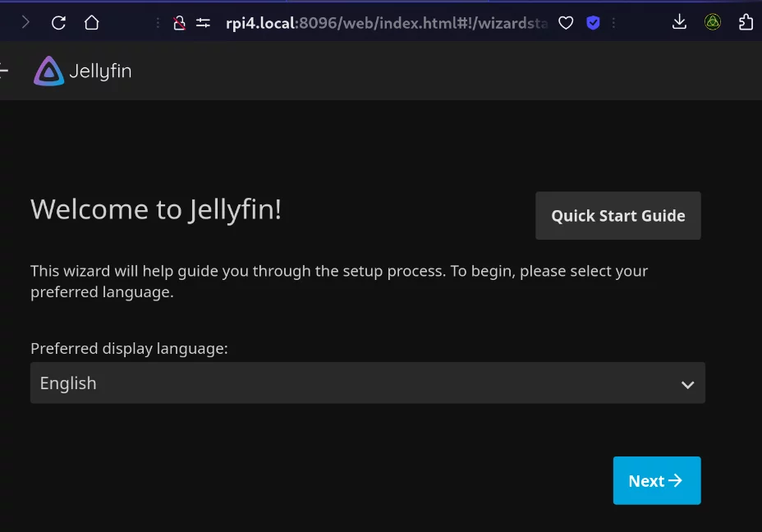This screenshot has height=532, width=762.
Task: Click the green extension icon in the toolbar
Action: 713,22
